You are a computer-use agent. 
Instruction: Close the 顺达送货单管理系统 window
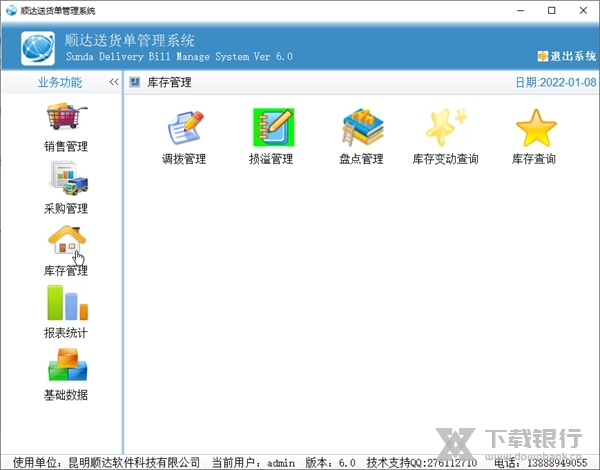[x=583, y=10]
